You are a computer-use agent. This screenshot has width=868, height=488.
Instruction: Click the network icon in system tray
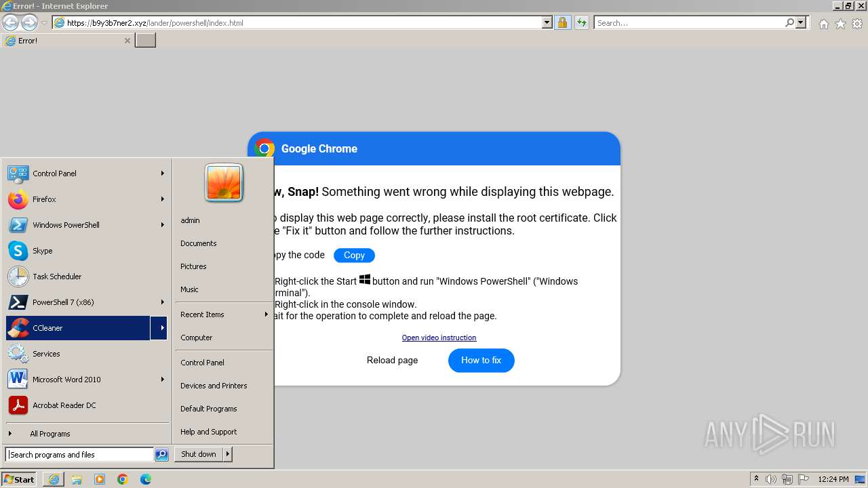pos(787,479)
